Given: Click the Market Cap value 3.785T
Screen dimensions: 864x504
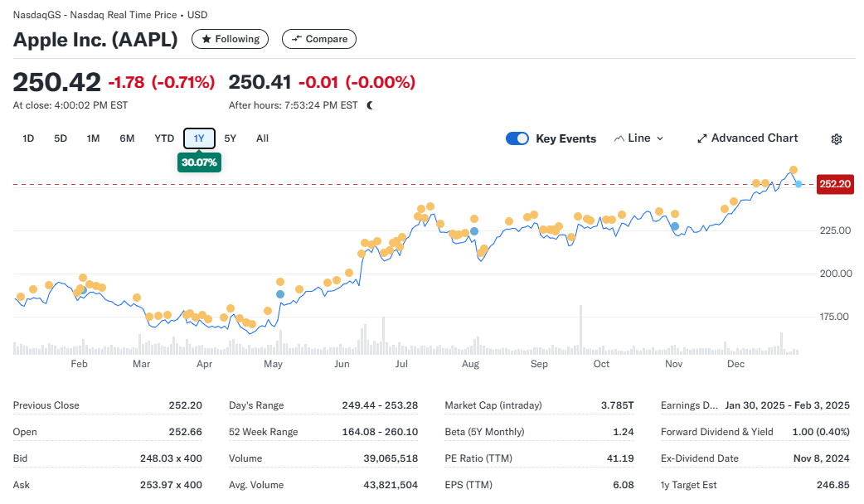Looking at the screenshot, I should click(617, 405).
